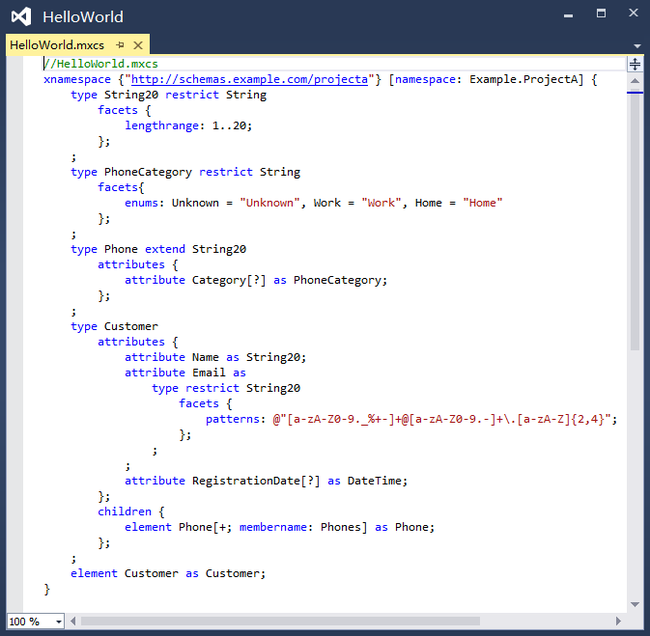Open the http://schemas.example.com/projecta link
The image size is (650, 636).
250,79
